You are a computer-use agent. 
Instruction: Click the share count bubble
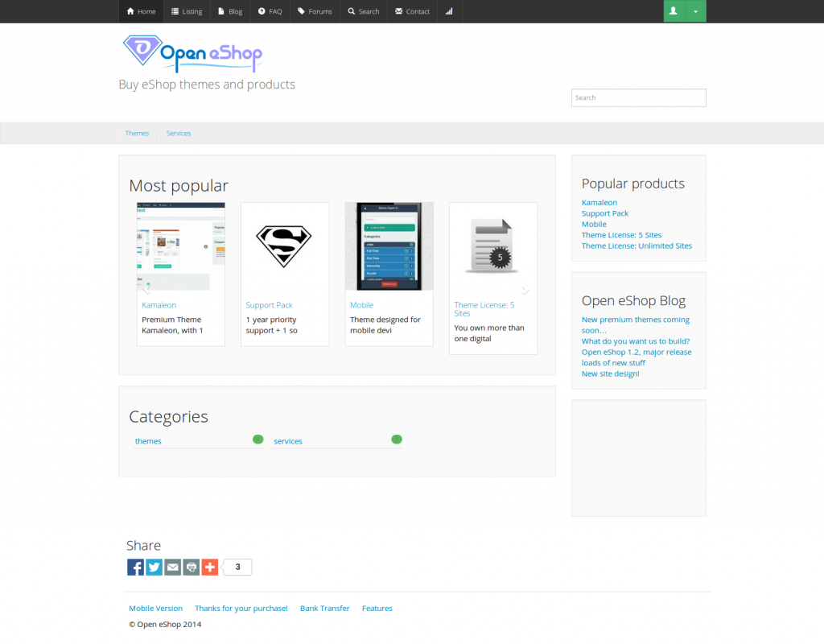point(237,568)
